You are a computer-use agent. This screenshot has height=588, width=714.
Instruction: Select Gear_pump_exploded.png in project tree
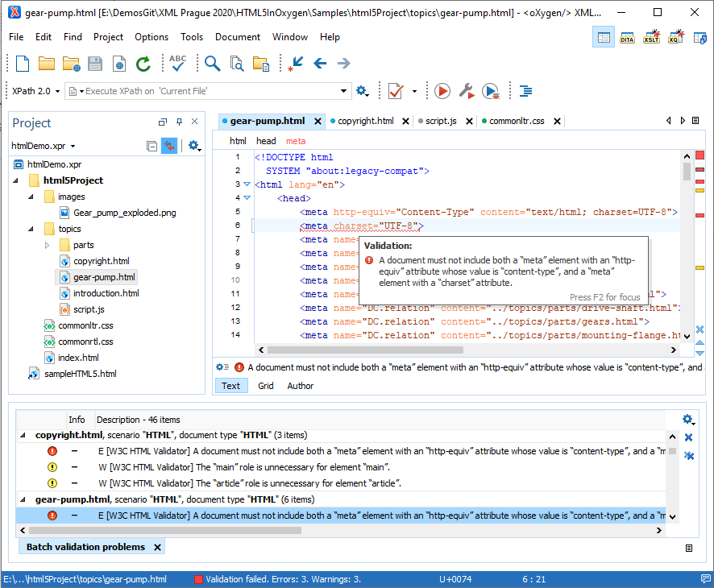[124, 213]
